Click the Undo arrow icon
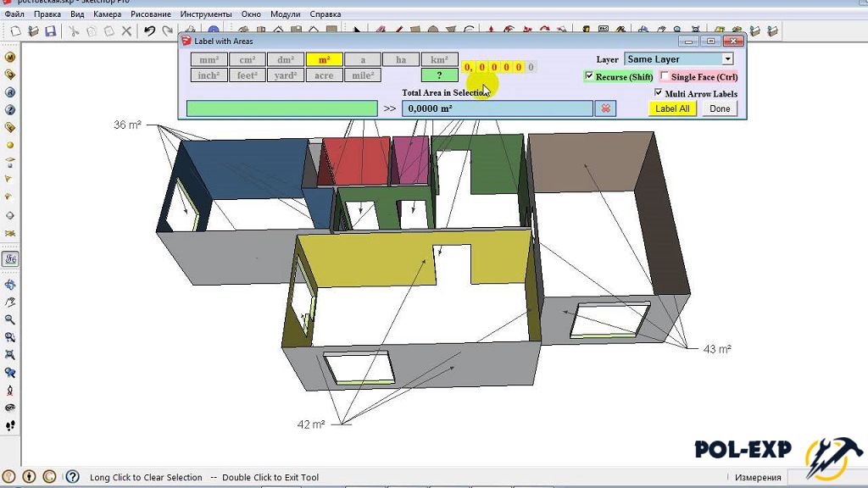 pyautogui.click(x=149, y=31)
